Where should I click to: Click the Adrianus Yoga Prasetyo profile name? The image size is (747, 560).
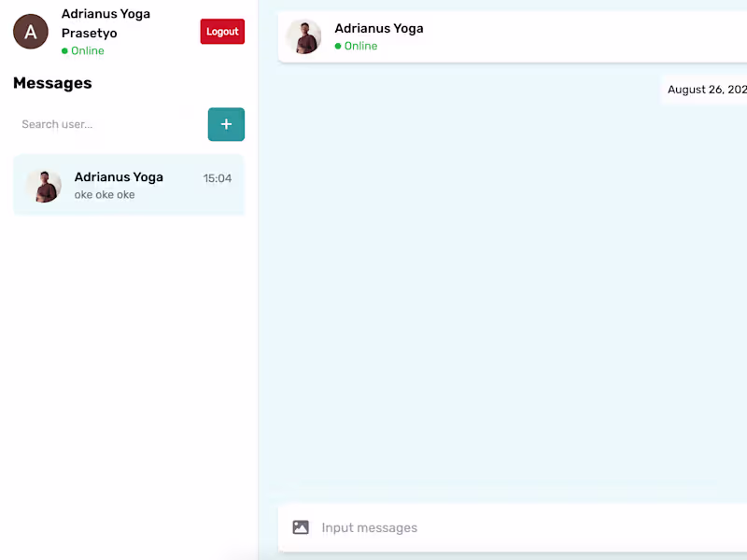coord(106,22)
